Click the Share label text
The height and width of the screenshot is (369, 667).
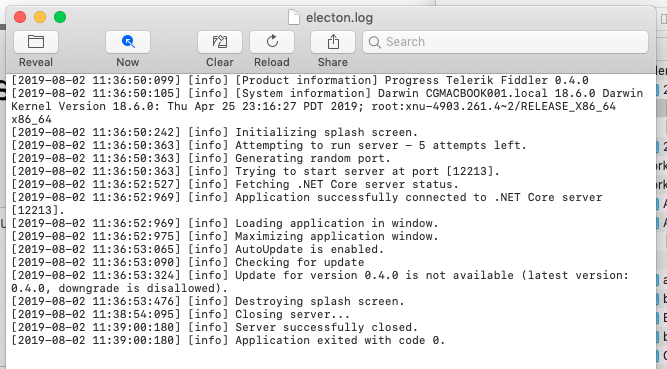(x=333, y=62)
